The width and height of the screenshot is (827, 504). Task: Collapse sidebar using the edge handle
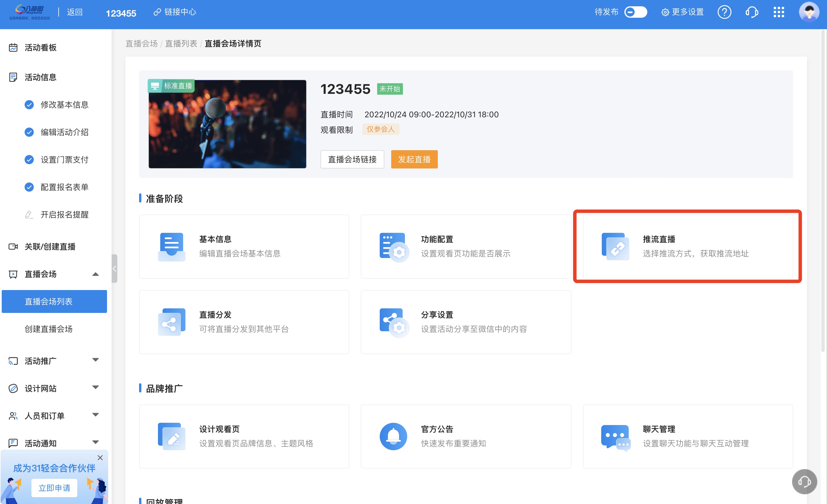[x=114, y=268]
